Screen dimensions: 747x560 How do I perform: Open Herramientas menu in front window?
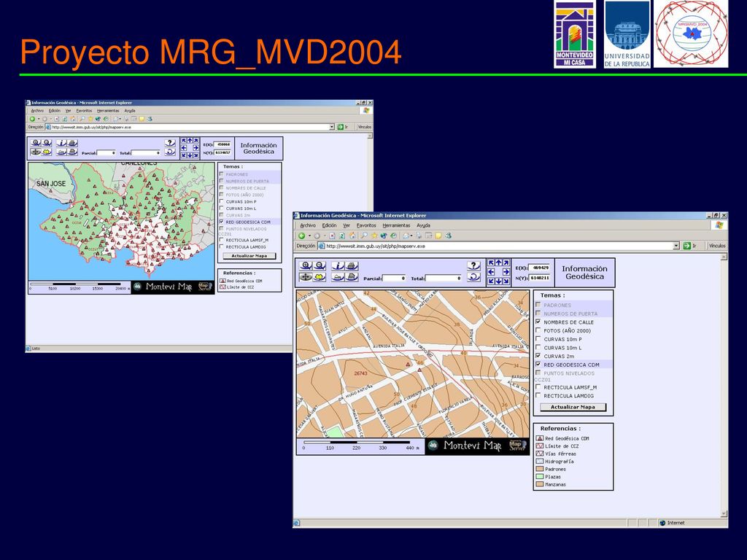(x=396, y=225)
